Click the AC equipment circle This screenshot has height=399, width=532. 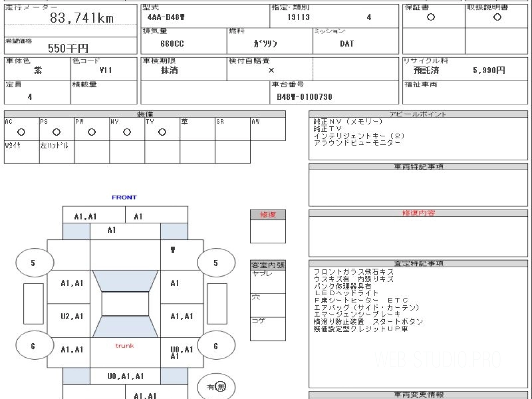pos(21,132)
